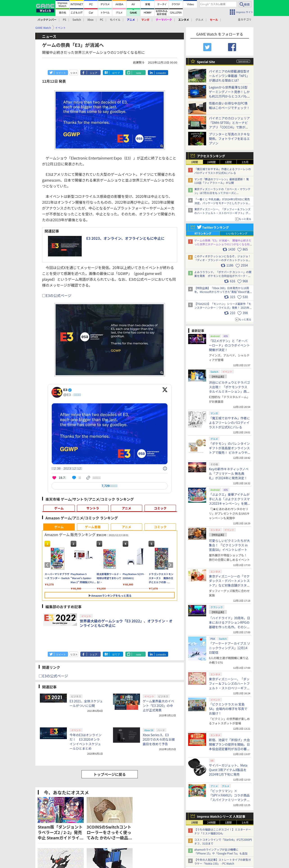This screenshot has height=868, width=289.
Task: Expand Twitterランキング with もっと見る
Action: tap(243, 320)
